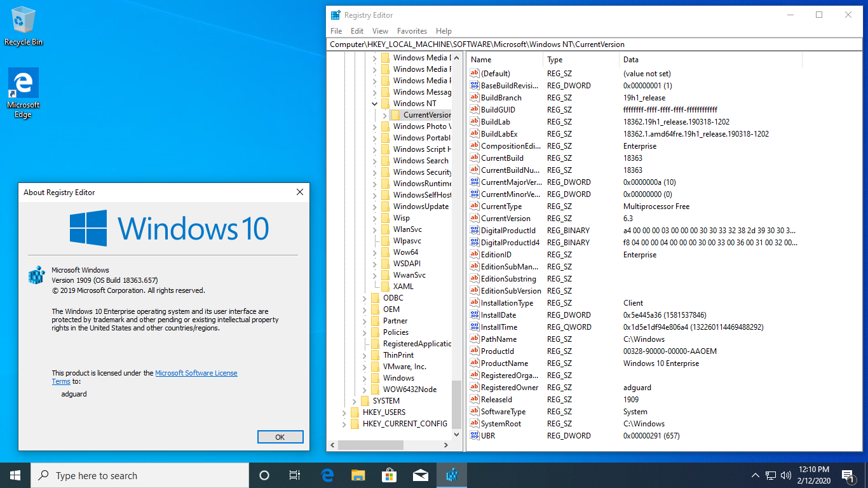This screenshot has height=488, width=868.
Task: Expand the WOW6432Node key
Action: pos(364,390)
